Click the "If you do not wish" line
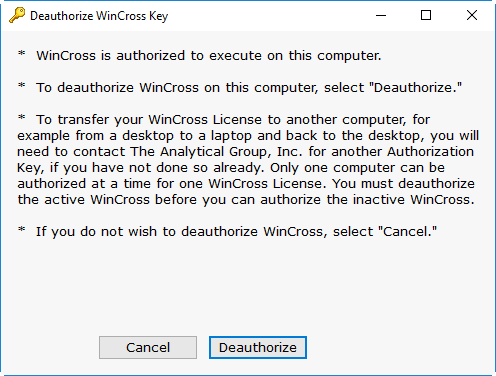This screenshot has width=496, height=376. point(236,232)
